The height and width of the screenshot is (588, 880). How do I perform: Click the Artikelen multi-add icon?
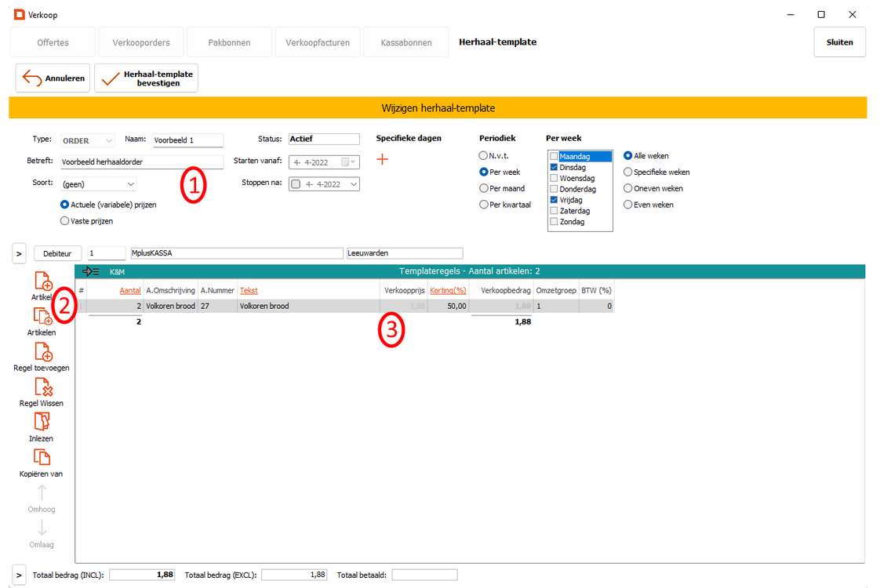pos(42,317)
